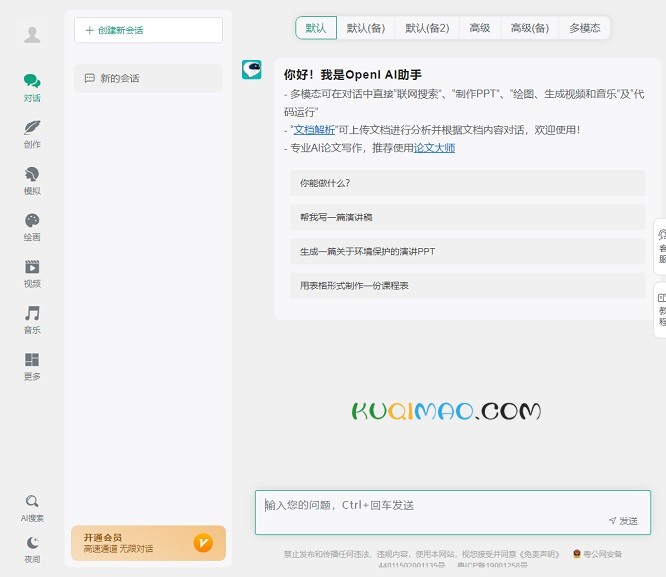This screenshot has width=666, height=577.
Task: Click the chat bubble icon in 新的会话
Action: (90, 78)
